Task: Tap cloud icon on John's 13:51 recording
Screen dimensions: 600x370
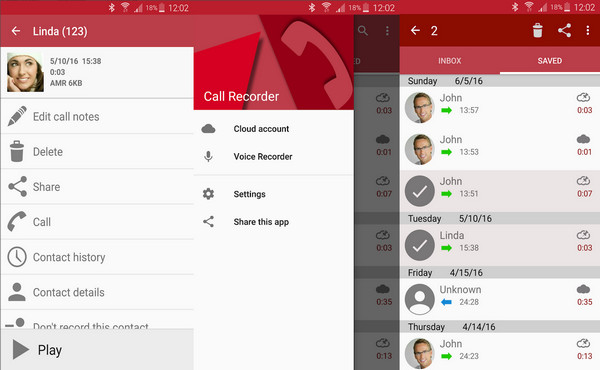Action: 583,181
